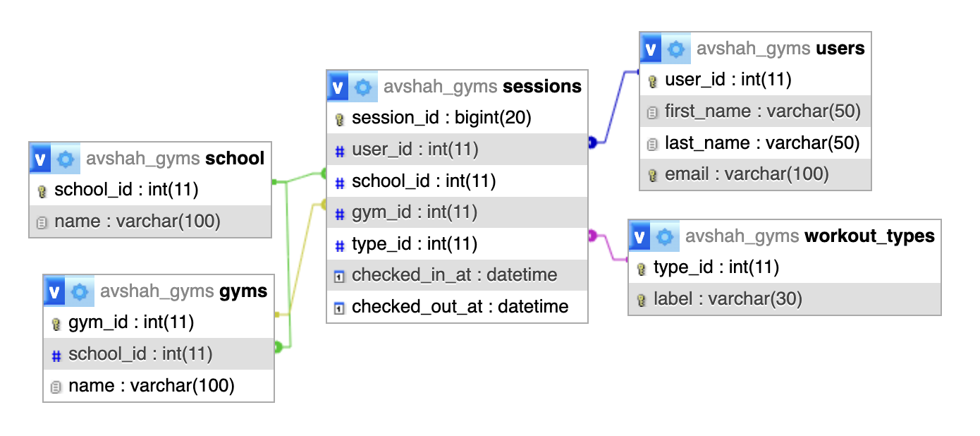Image resolution: width=980 pixels, height=436 pixels.
Task: Select the gym_id row in sessions
Action: (415, 212)
